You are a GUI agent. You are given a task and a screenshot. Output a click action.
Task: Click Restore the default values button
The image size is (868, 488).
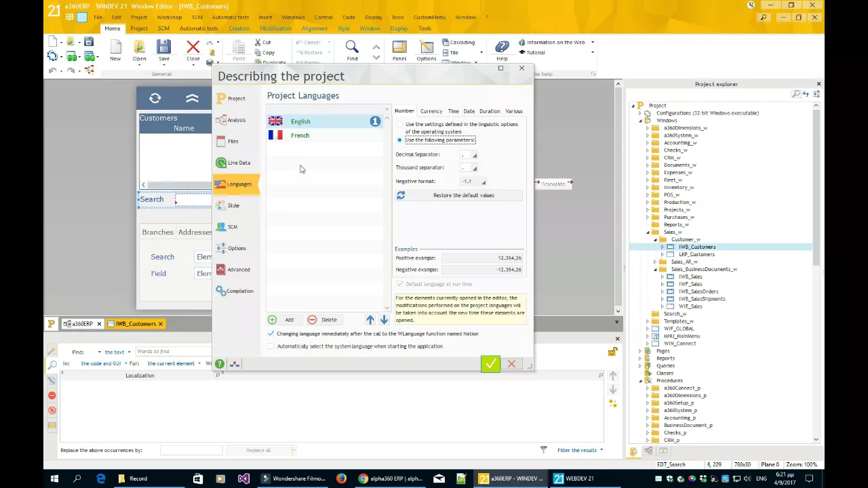pyautogui.click(x=459, y=195)
